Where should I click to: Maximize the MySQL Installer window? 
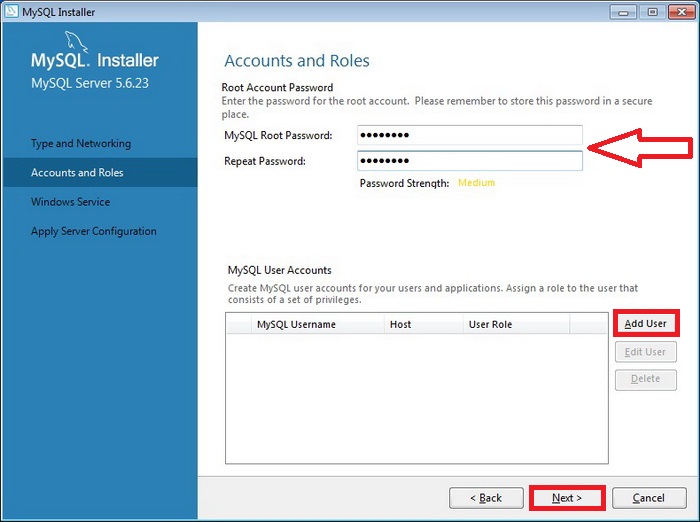(652, 12)
